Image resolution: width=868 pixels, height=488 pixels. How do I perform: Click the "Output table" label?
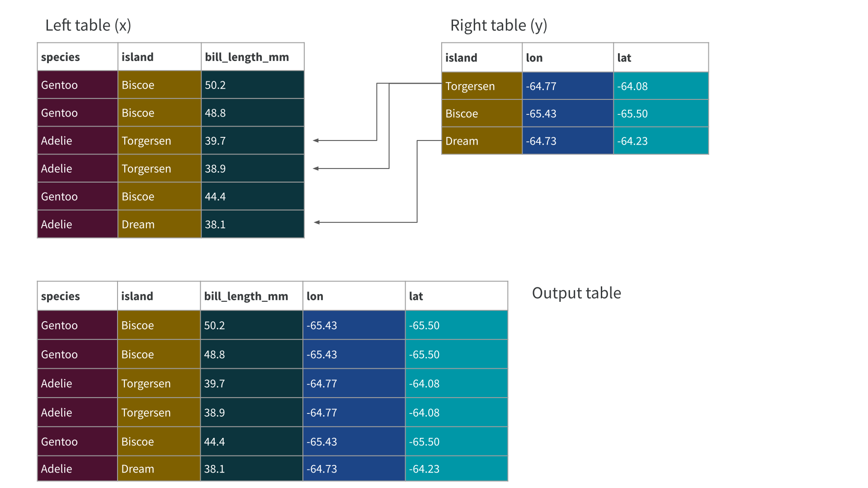coord(576,293)
